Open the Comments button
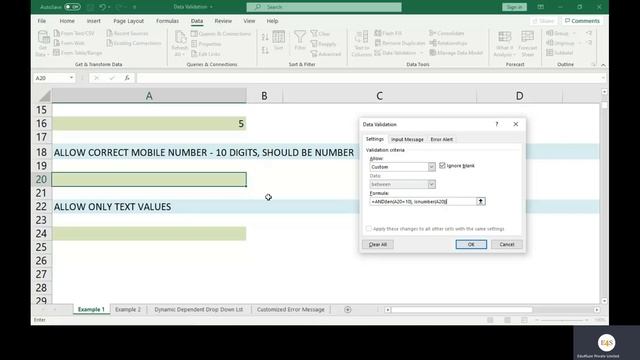Viewport: 640px width, 360px height. (582, 21)
